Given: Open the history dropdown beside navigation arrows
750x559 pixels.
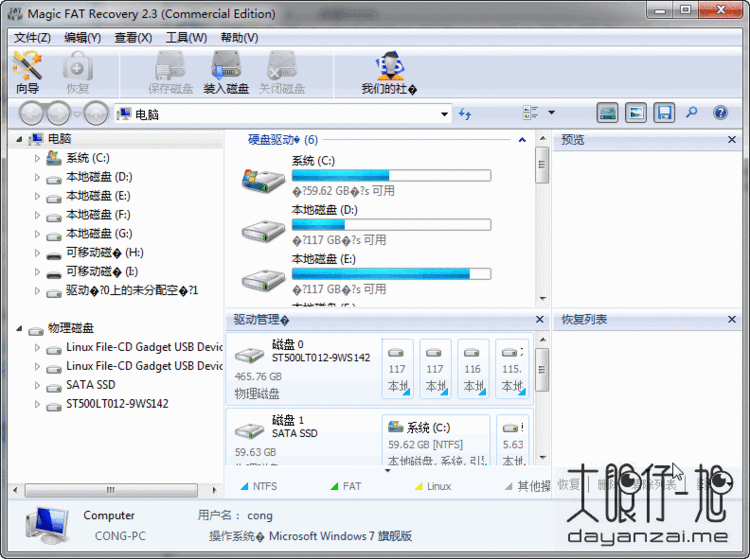Looking at the screenshot, I should click(x=77, y=114).
